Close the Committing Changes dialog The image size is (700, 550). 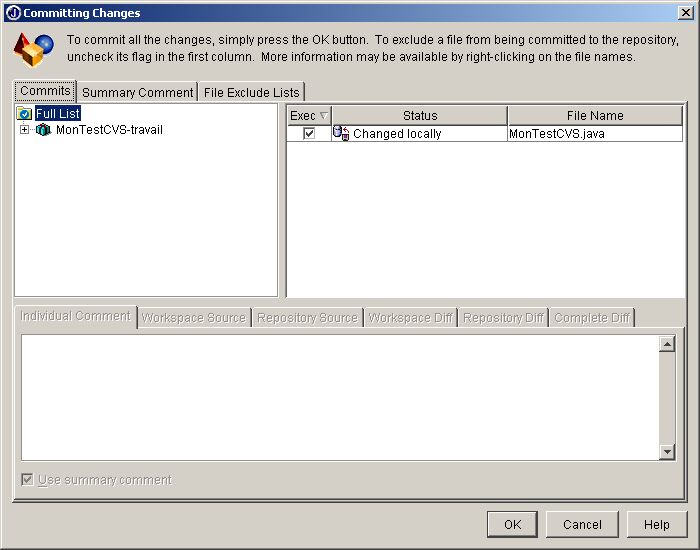point(685,13)
